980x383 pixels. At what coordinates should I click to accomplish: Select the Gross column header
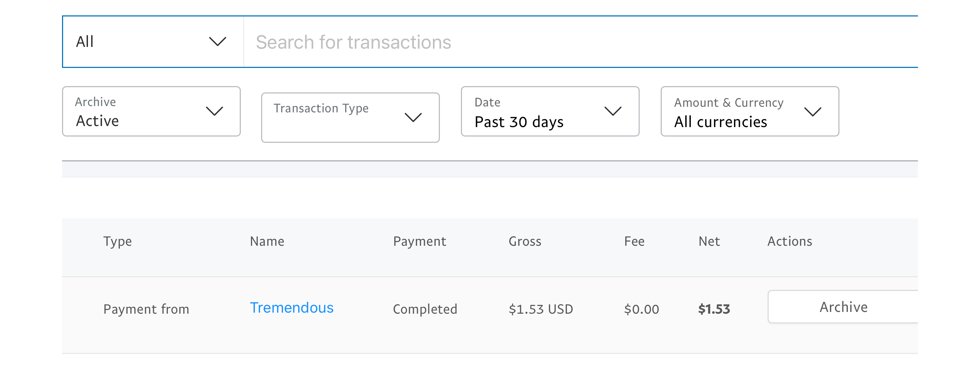[525, 241]
